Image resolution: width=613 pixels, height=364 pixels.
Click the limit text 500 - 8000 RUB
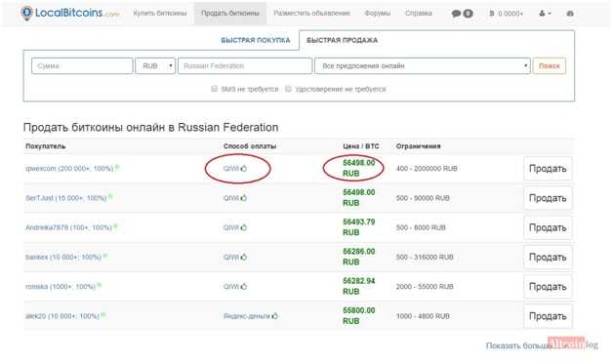tap(421, 227)
